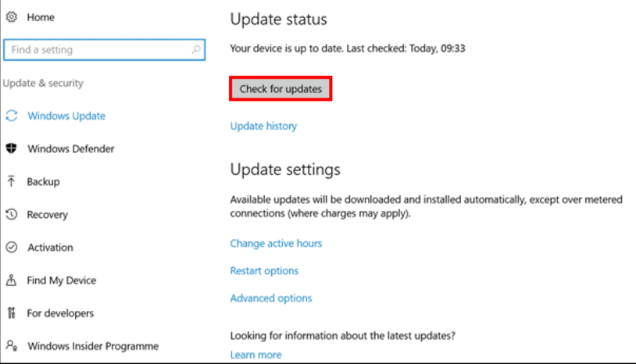Open the Recovery clock icon
Image resolution: width=636 pixels, height=364 pixels.
pos(12,214)
